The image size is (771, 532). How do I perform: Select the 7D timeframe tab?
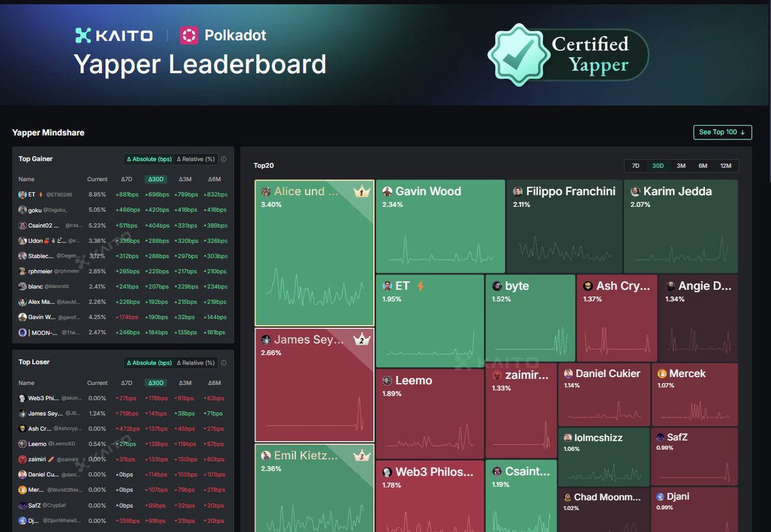tap(635, 165)
